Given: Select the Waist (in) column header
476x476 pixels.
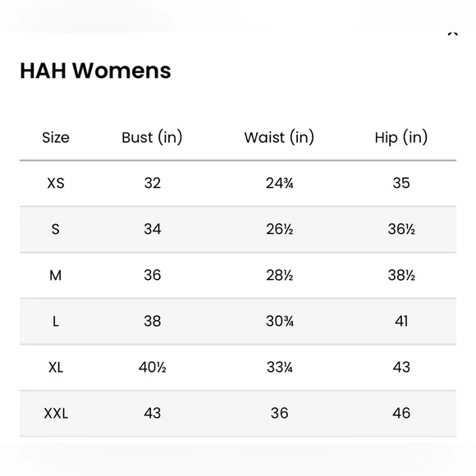Looking at the screenshot, I should pos(279,137).
